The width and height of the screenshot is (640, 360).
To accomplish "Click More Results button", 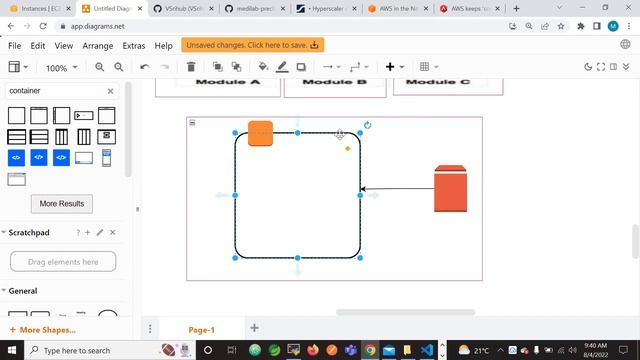I will pos(62,204).
